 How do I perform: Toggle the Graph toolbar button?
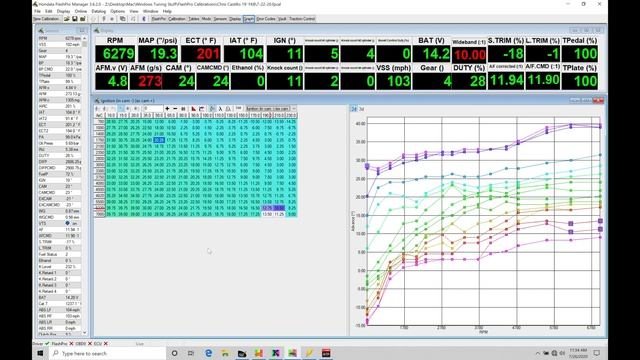[x=249, y=19]
